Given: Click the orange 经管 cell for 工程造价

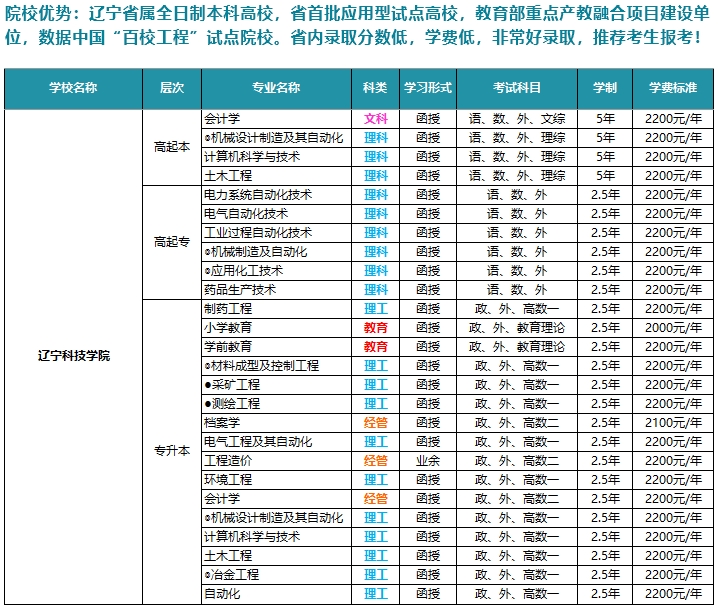Looking at the screenshot, I should click(x=375, y=461).
